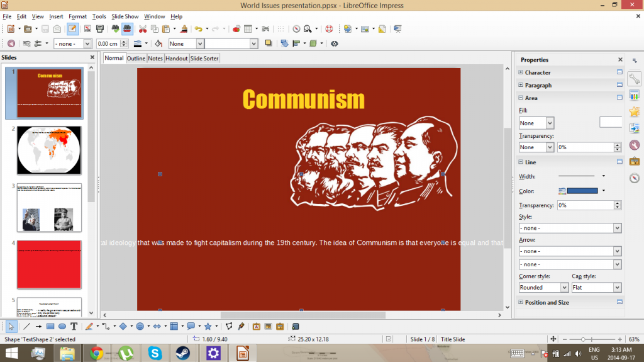The height and width of the screenshot is (362, 644).
Task: Click the Glue Points tool
Action: 241,327
